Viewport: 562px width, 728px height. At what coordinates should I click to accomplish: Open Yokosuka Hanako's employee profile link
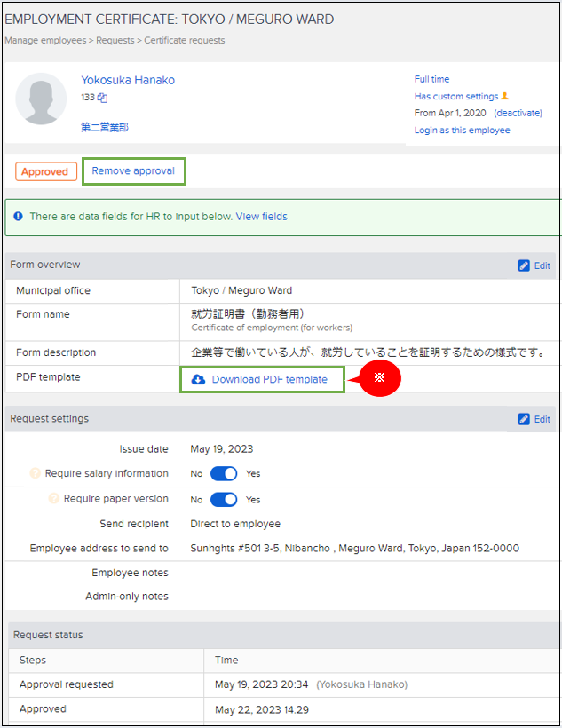(128, 80)
